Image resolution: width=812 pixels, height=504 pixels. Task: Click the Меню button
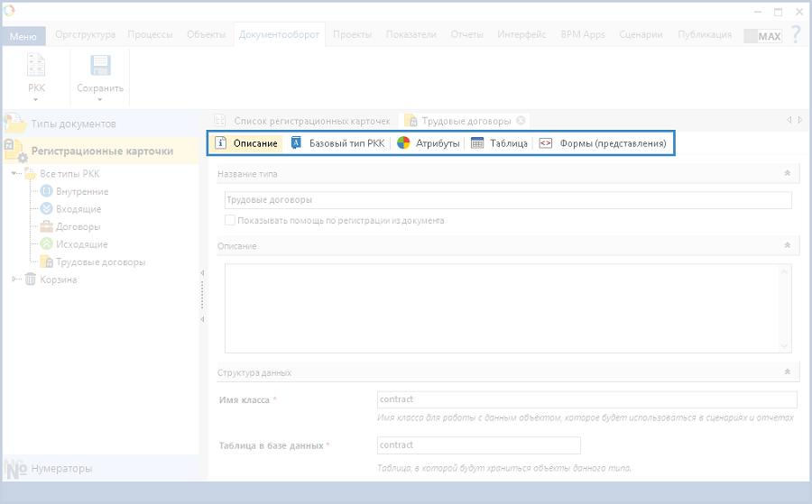23,35
